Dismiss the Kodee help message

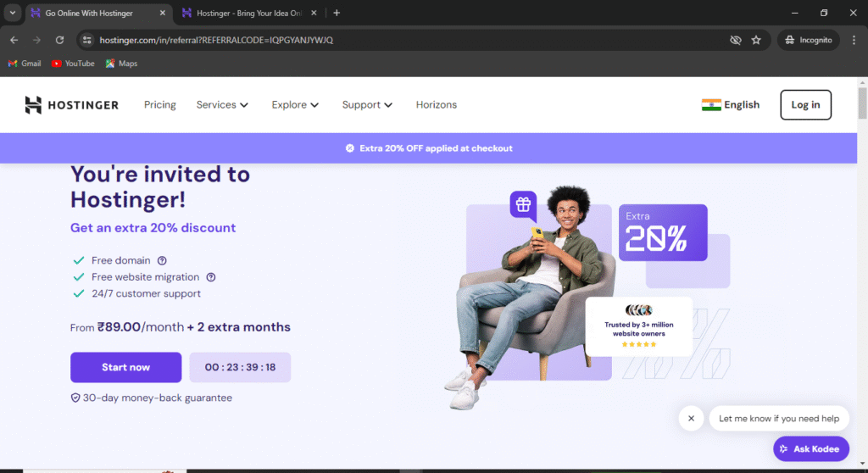pyautogui.click(x=691, y=419)
